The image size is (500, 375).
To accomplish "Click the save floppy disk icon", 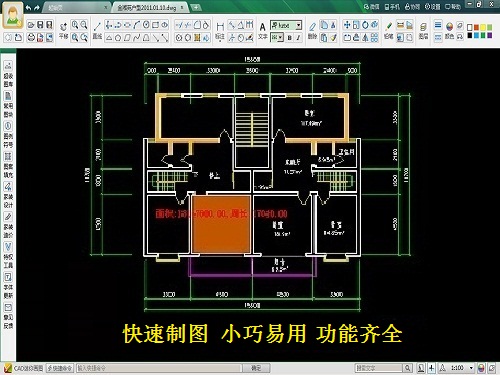I will pyautogui.click(x=40, y=25).
